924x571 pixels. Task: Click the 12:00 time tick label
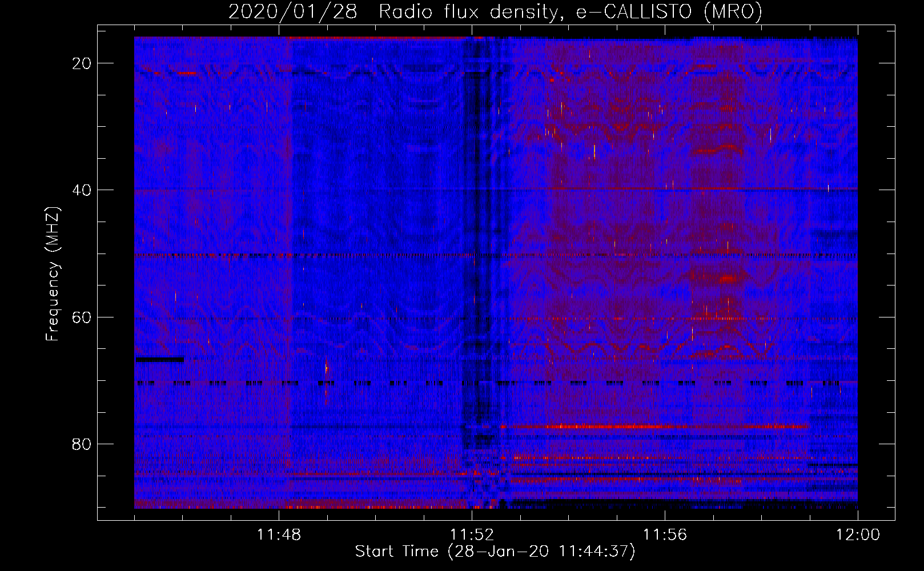[858, 534]
